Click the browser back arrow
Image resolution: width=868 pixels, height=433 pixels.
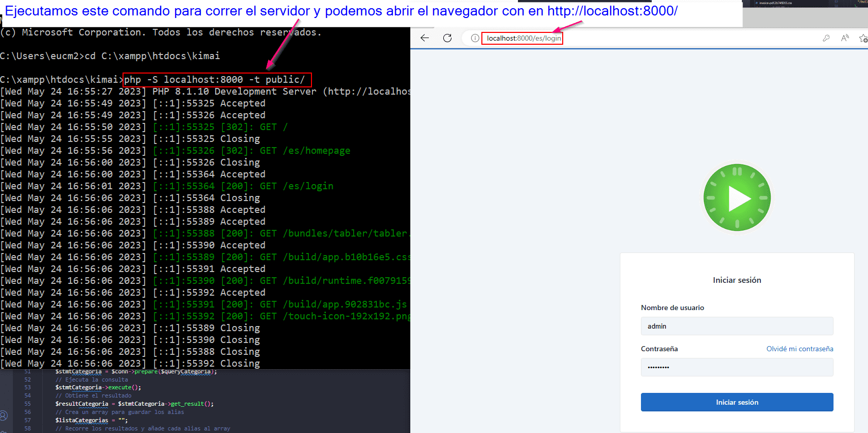(x=425, y=38)
